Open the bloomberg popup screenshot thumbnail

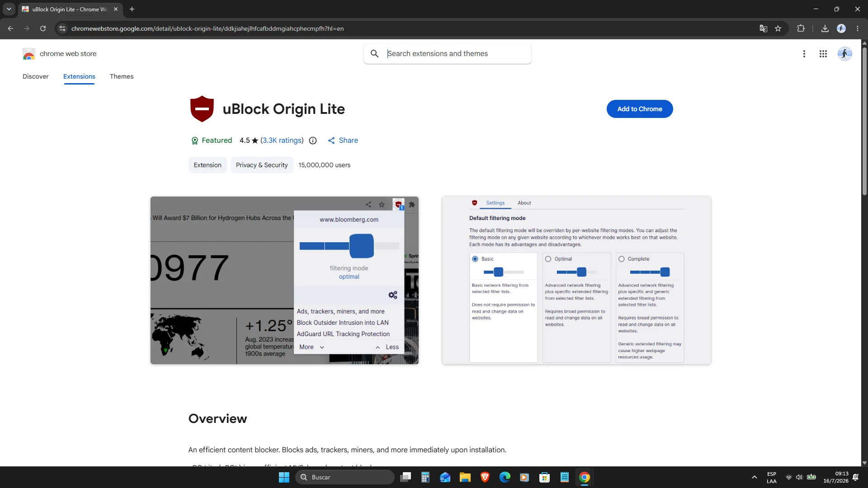pos(284,280)
